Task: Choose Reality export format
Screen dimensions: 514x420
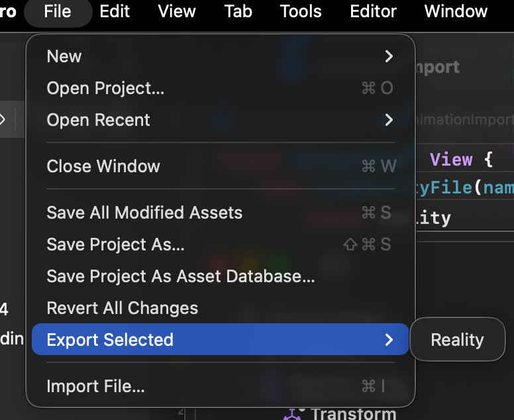Action: pos(457,340)
